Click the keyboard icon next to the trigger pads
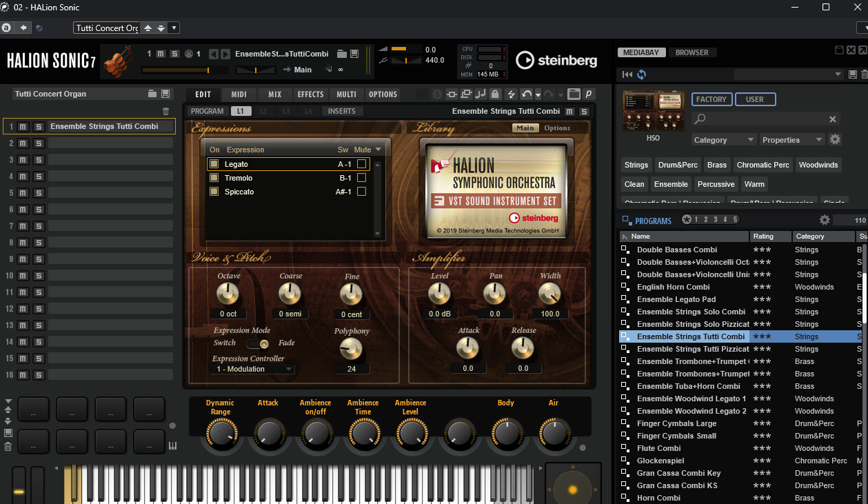The height and width of the screenshot is (504, 868). [172, 445]
